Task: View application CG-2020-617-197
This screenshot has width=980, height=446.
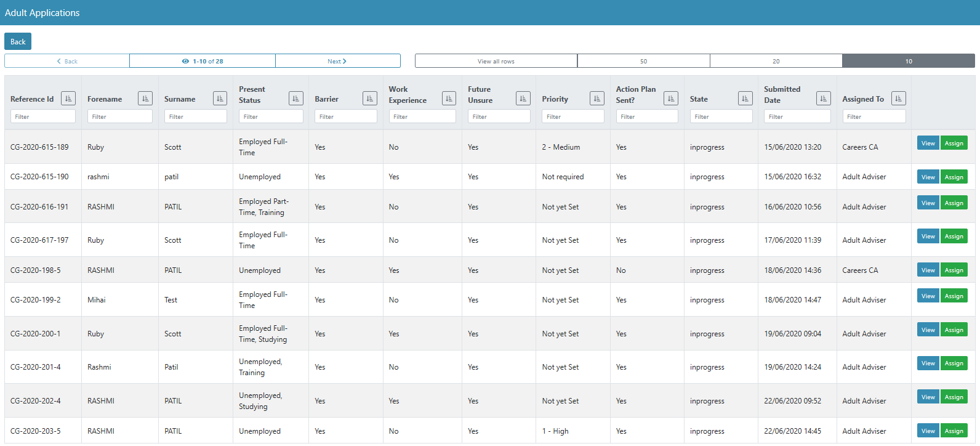Action: [928, 236]
